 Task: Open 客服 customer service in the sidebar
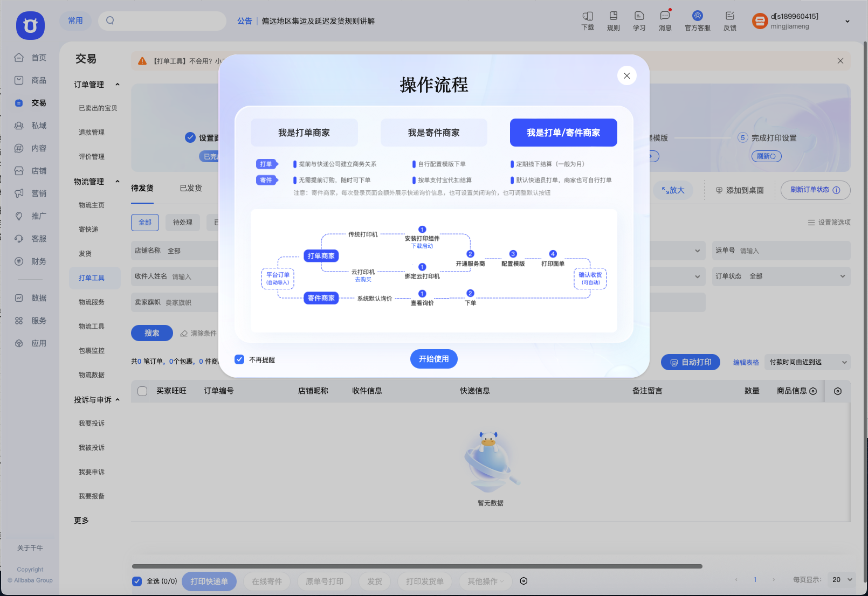(30, 239)
